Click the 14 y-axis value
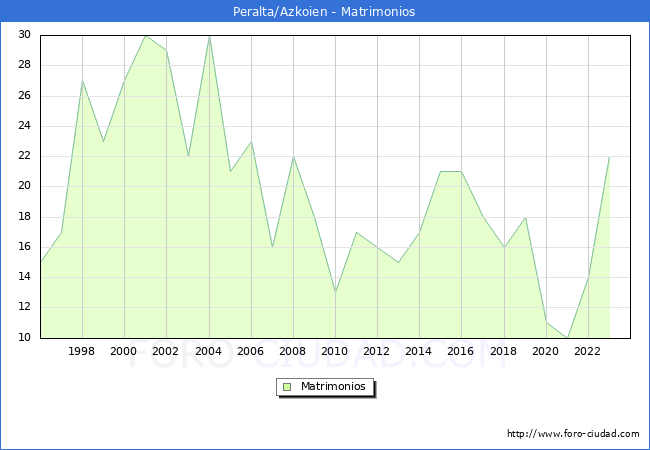The height and width of the screenshot is (450, 650). pyautogui.click(x=24, y=277)
